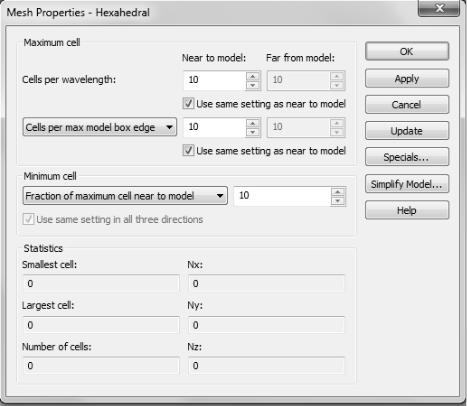Screen dimensions: 467x406
Task: Increase near-to-model cells per wavelength value
Action: [x=253, y=77]
